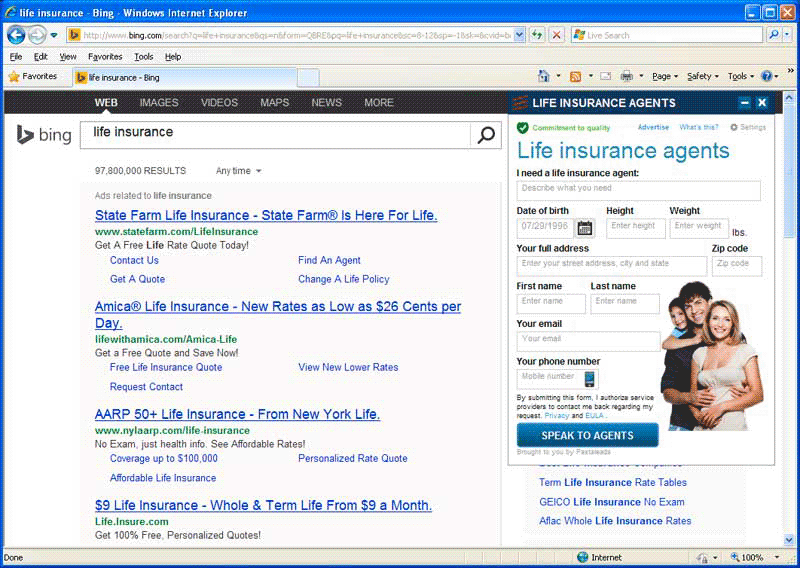The width and height of the screenshot is (800, 568).
Task: Click the Read Mail icon
Action: (x=606, y=77)
